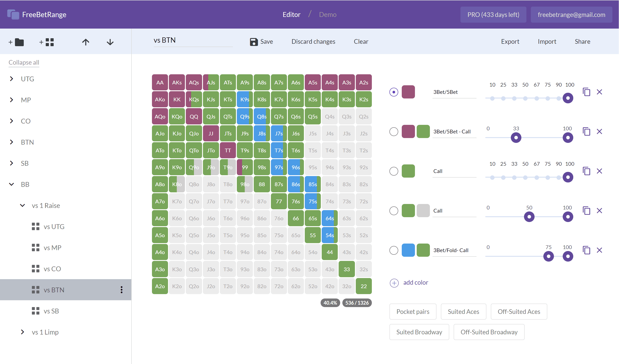Delete the 3Bet/Fold- Call color row
The width and height of the screenshot is (619, 364).
point(599,250)
